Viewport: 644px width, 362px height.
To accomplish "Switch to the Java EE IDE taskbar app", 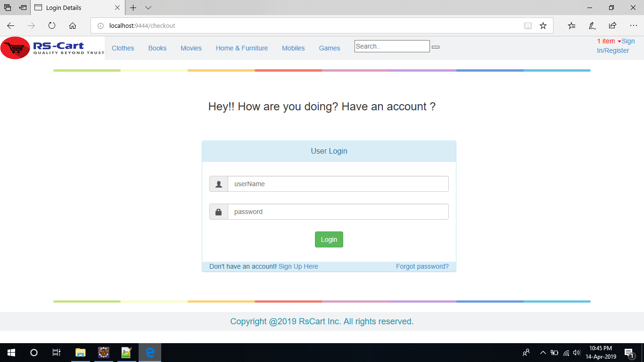I will pyautogui.click(x=104, y=353).
